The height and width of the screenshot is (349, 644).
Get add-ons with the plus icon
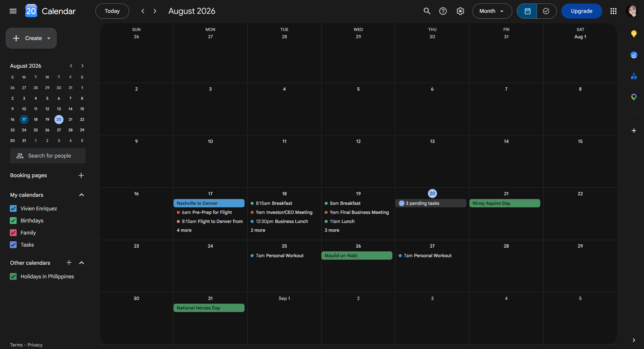pos(634,131)
